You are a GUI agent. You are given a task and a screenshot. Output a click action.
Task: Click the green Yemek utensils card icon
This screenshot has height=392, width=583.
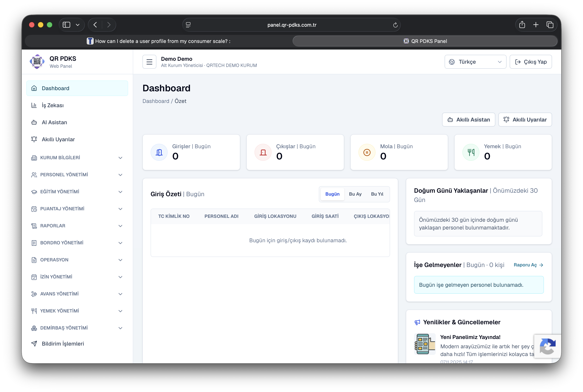pyautogui.click(x=471, y=152)
